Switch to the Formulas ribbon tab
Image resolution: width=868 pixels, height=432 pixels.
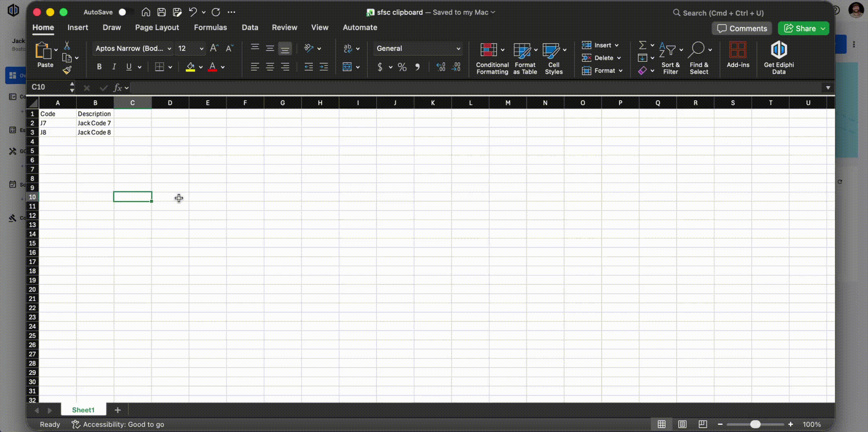[210, 28]
